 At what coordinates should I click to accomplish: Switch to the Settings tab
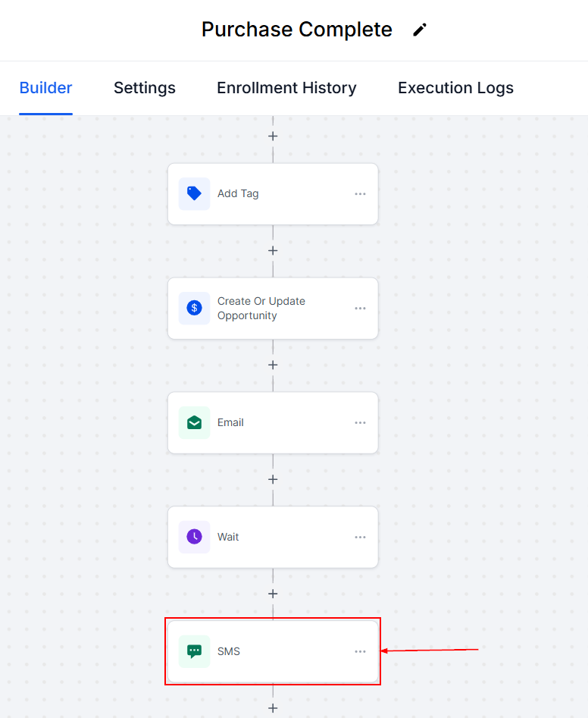[x=145, y=88]
